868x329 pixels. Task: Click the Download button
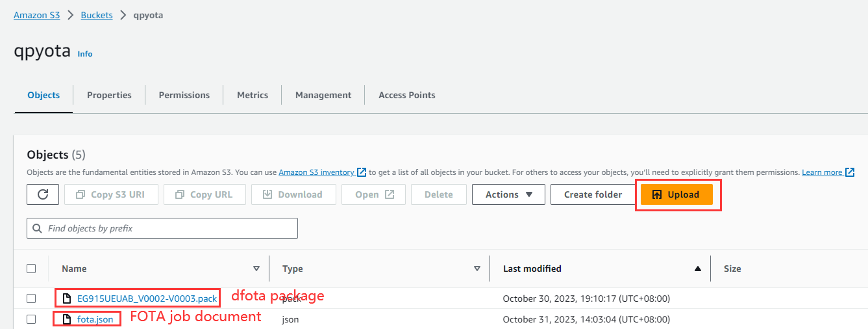pyautogui.click(x=293, y=194)
